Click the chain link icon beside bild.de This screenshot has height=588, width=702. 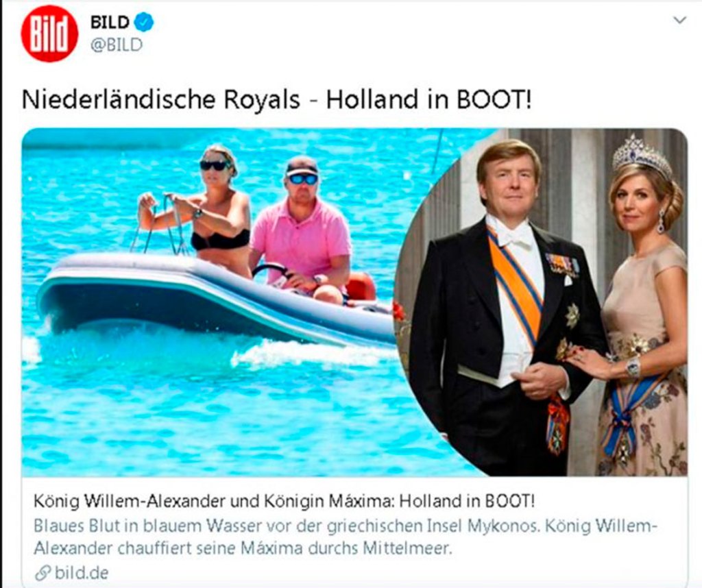tap(43, 572)
